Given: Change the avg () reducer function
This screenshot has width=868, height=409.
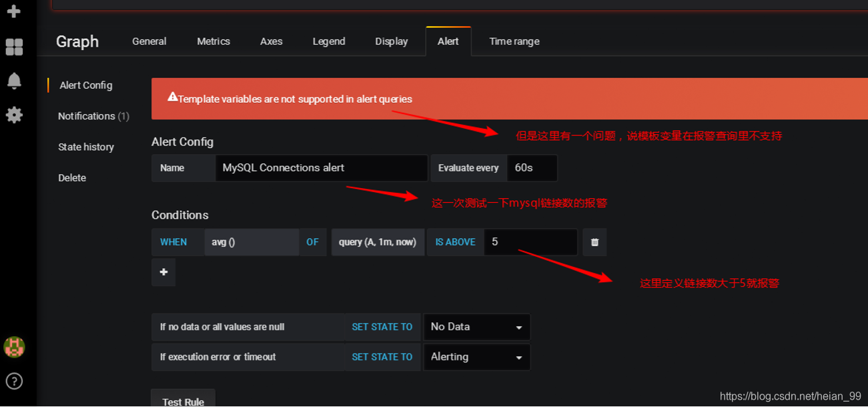Looking at the screenshot, I should [252, 242].
